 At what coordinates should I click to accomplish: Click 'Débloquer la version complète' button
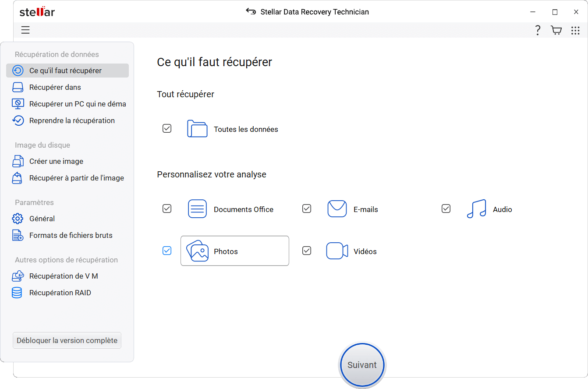(67, 340)
